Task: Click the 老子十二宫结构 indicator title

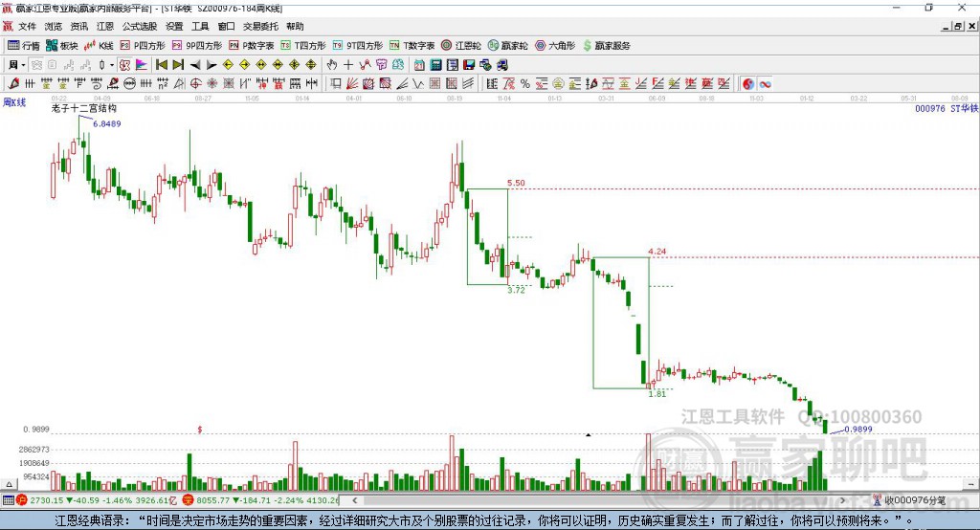Action: 84,108
